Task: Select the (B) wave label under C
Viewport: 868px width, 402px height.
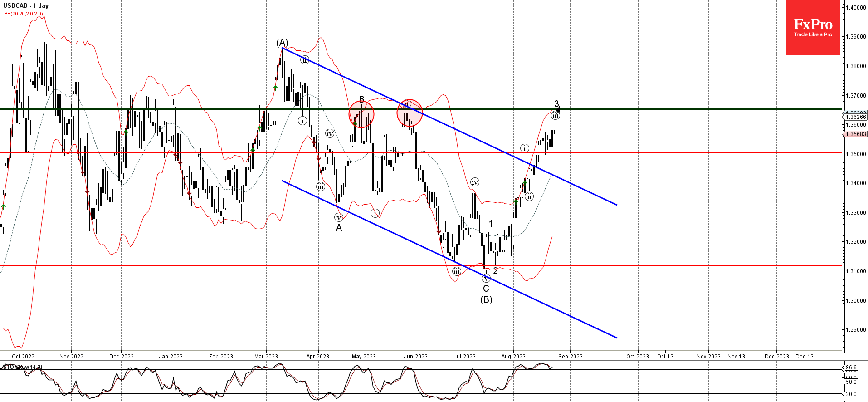Action: tap(486, 299)
